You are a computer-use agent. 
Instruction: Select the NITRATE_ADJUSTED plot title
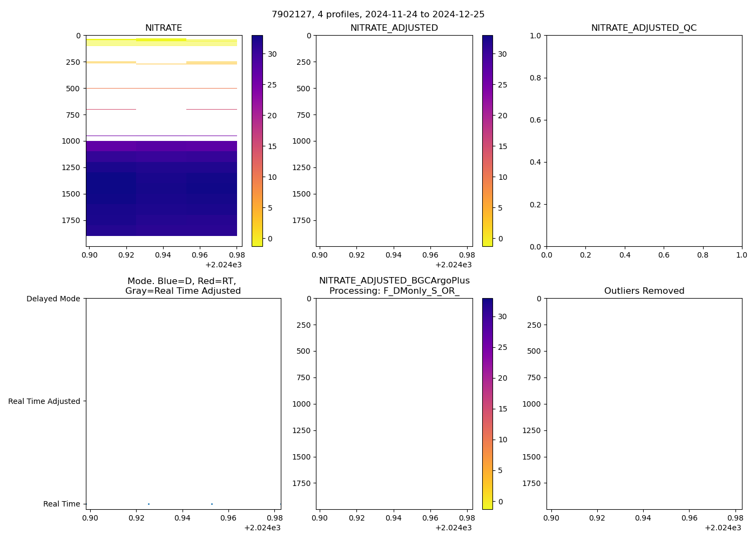394,28
